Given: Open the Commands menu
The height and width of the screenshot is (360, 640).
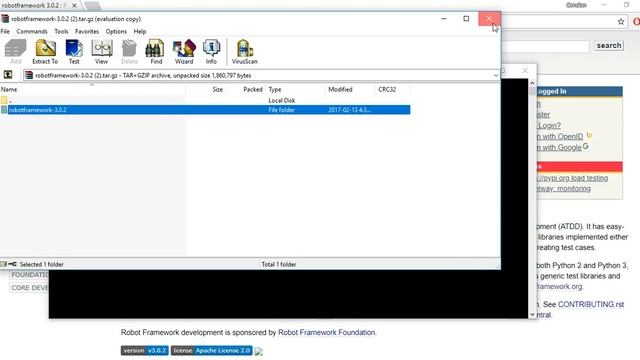Looking at the screenshot, I should tap(32, 31).
